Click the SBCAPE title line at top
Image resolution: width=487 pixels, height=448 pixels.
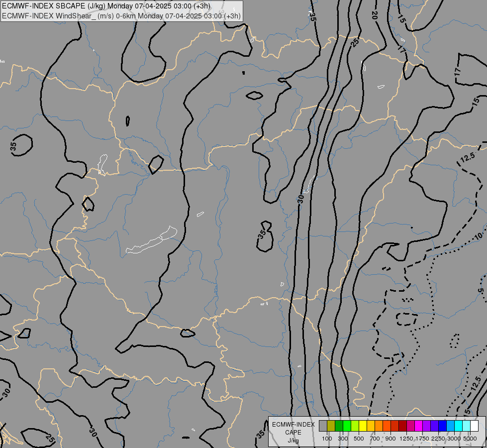click(106, 6)
